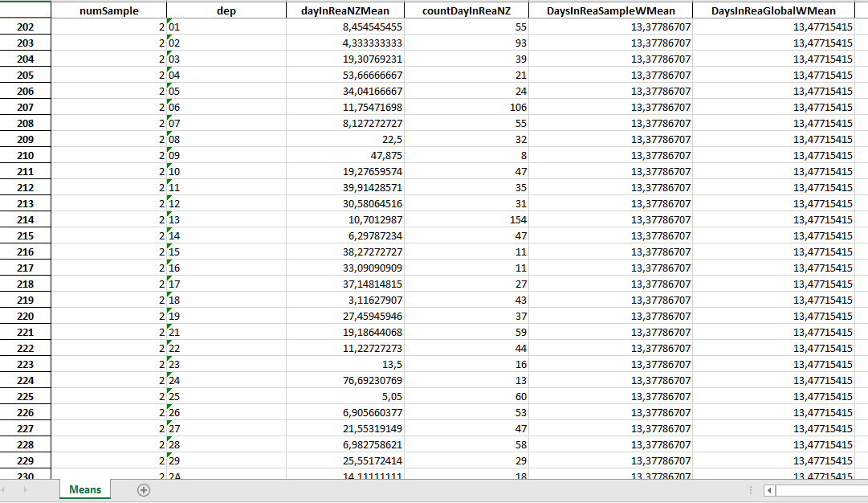868x503 pixels.
Task: Select the countDayInReaNZ header cell
Action: pos(466,10)
